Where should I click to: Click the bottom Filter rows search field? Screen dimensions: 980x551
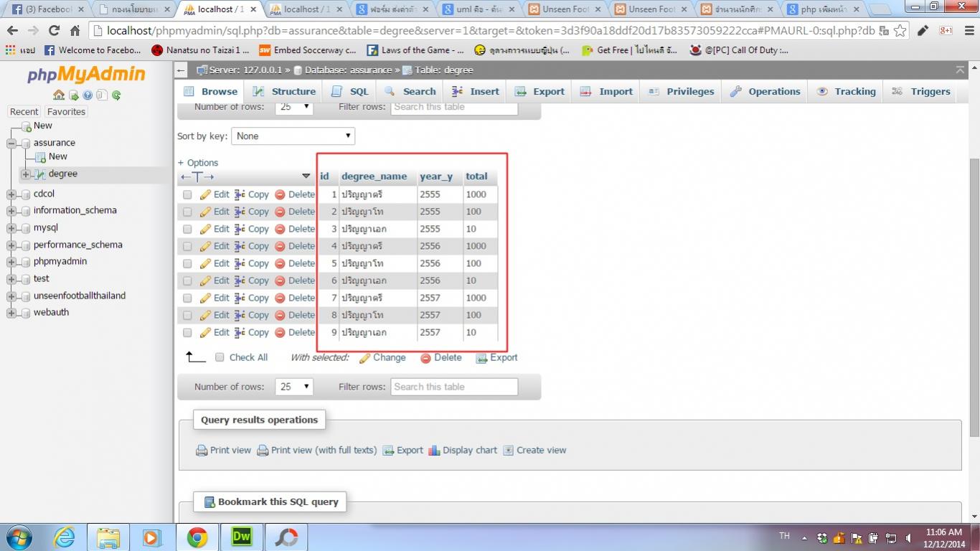coord(454,387)
